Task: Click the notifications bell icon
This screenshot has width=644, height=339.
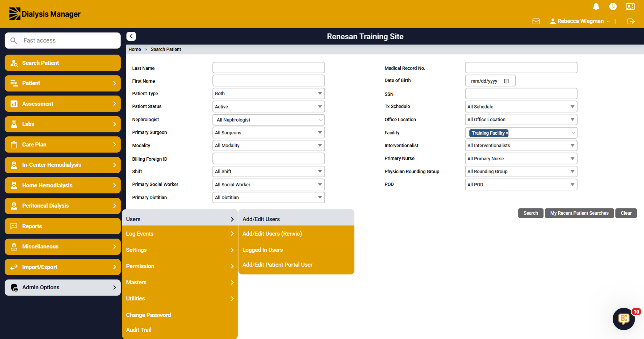Action: pyautogui.click(x=596, y=6)
